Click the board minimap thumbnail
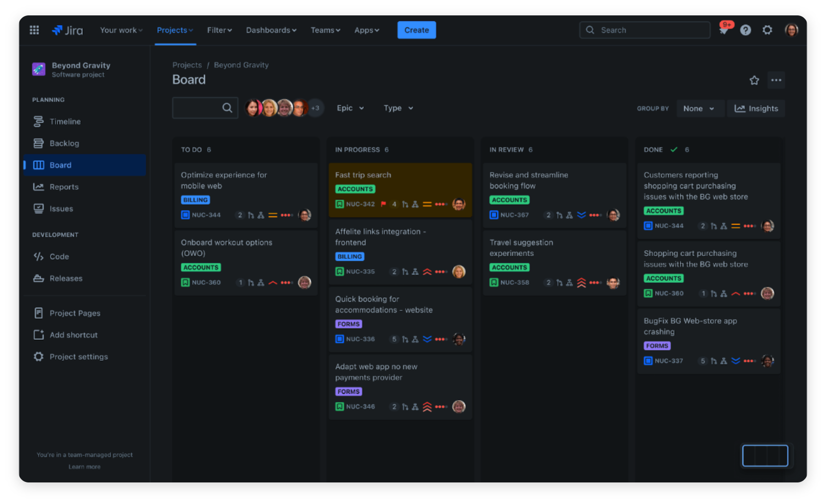Image resolution: width=826 pixels, height=504 pixels. [765, 456]
